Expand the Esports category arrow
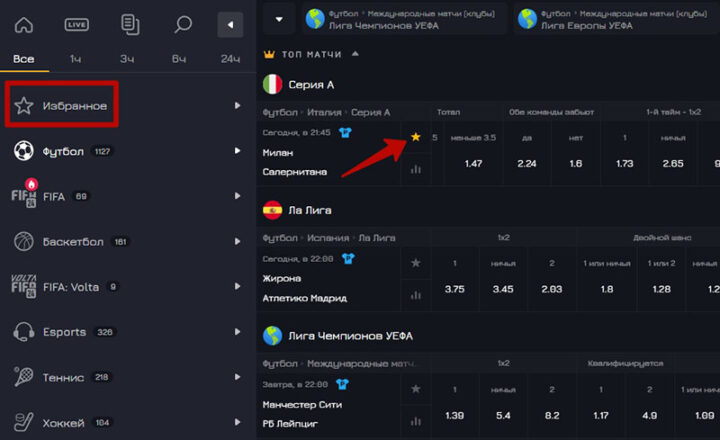Image resolution: width=720 pixels, height=440 pixels. (x=237, y=332)
